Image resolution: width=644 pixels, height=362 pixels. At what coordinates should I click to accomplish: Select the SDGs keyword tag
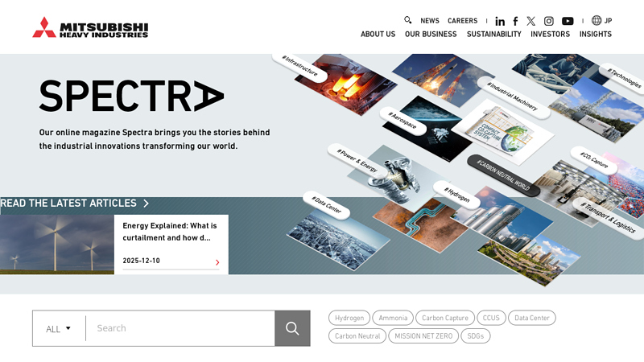(x=476, y=336)
